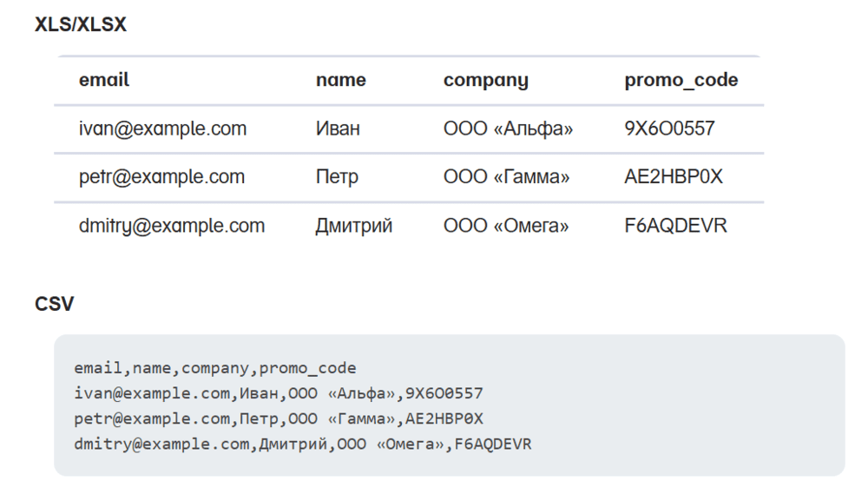The image size is (868, 494).
Task: Select promo code AE2HBP0X in the table
Action: [x=674, y=177]
